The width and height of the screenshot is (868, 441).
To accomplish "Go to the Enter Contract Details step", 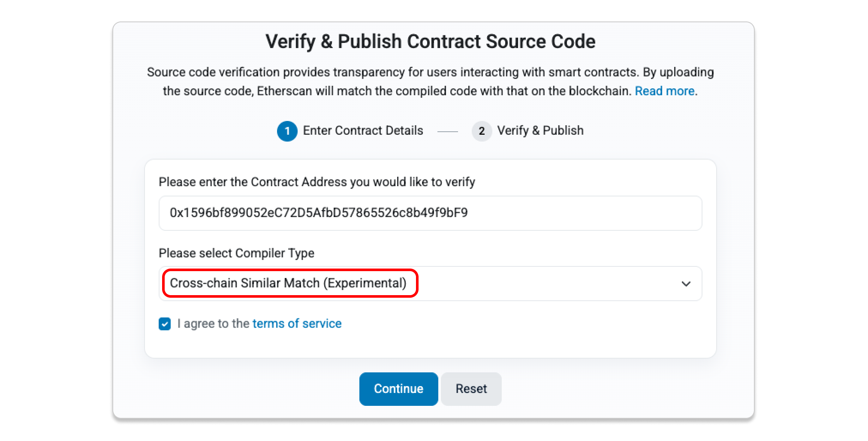I will pyautogui.click(x=363, y=130).
